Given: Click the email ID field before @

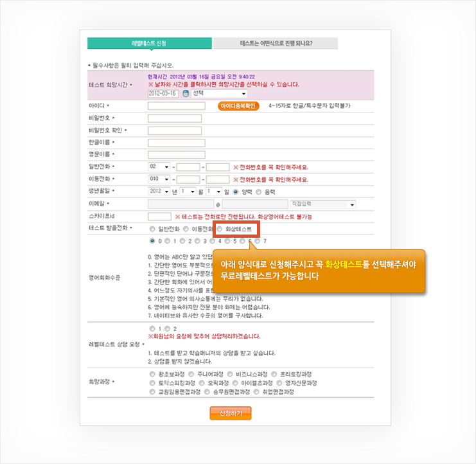Looking at the screenshot, I should point(181,204).
